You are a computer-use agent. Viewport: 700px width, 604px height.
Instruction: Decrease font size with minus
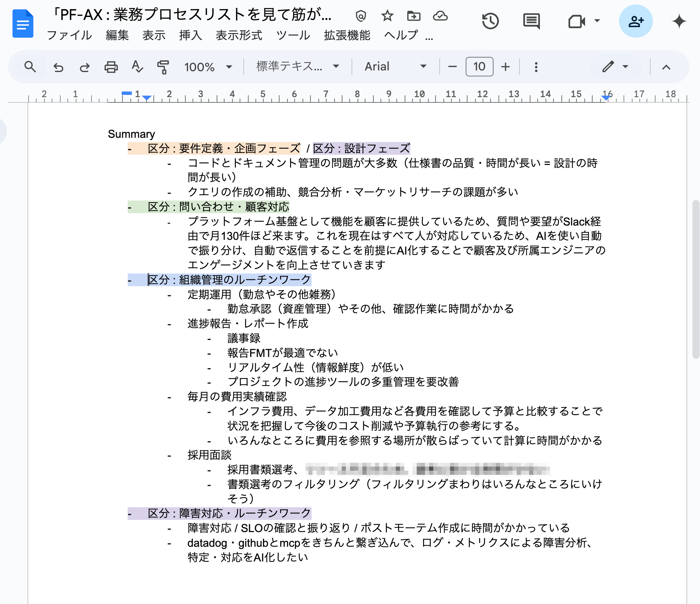(452, 67)
